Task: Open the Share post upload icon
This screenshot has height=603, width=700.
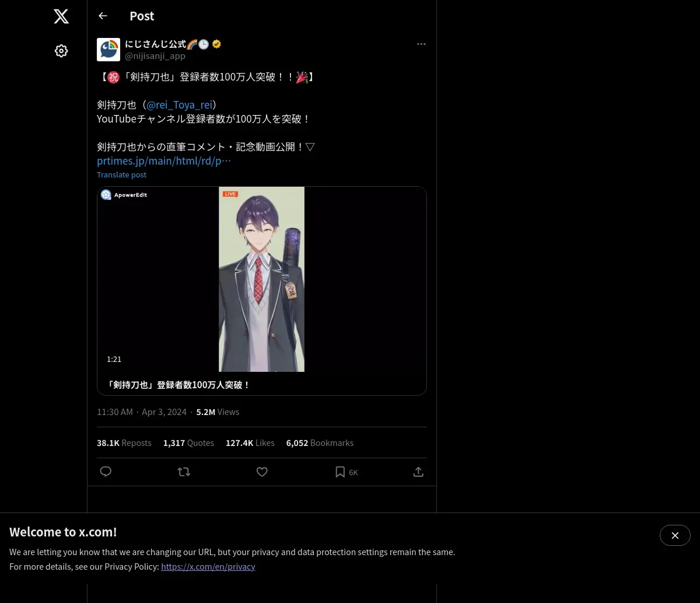Action: (x=418, y=472)
